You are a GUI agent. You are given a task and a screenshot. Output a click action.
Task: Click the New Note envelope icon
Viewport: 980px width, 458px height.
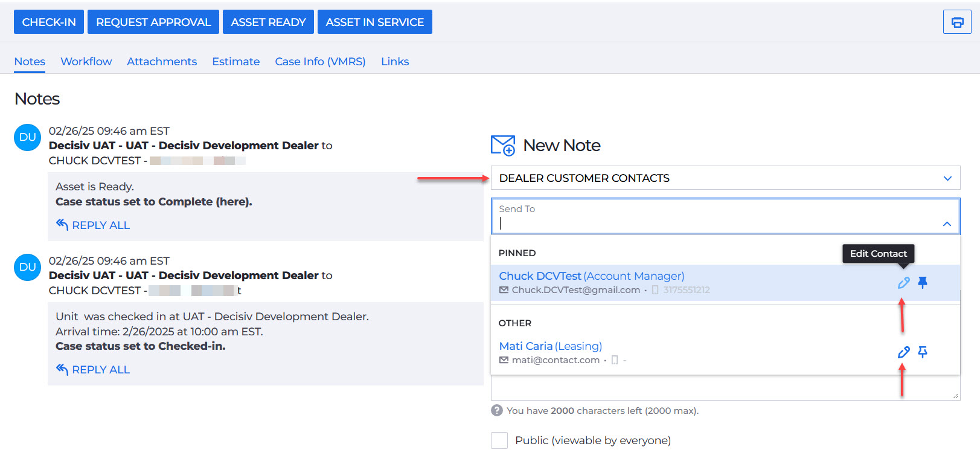point(503,146)
